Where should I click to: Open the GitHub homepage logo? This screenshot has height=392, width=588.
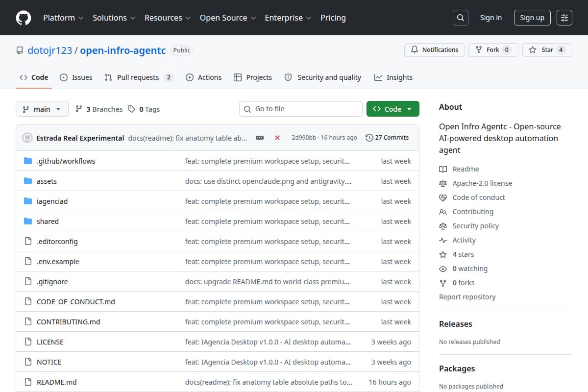click(x=24, y=18)
